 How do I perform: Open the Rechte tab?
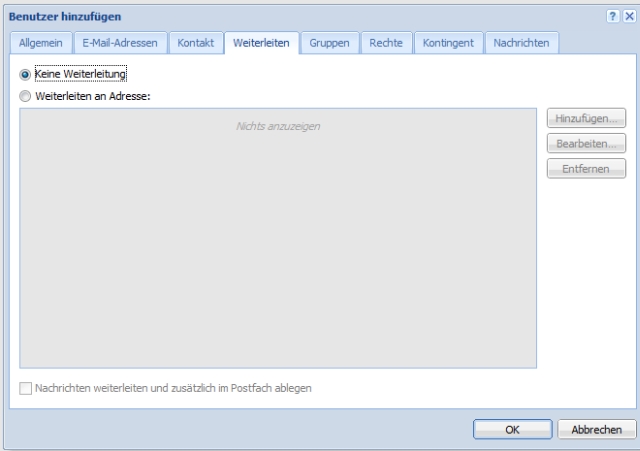[386, 43]
